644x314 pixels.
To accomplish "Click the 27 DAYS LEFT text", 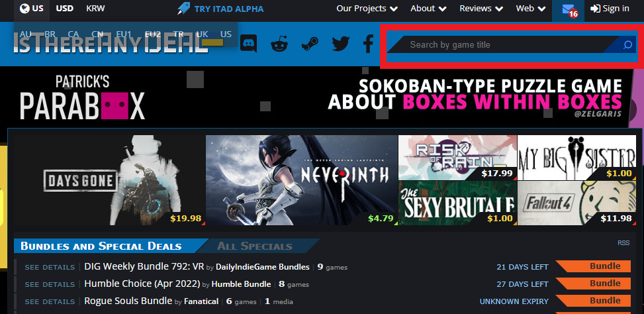I will point(522,284).
